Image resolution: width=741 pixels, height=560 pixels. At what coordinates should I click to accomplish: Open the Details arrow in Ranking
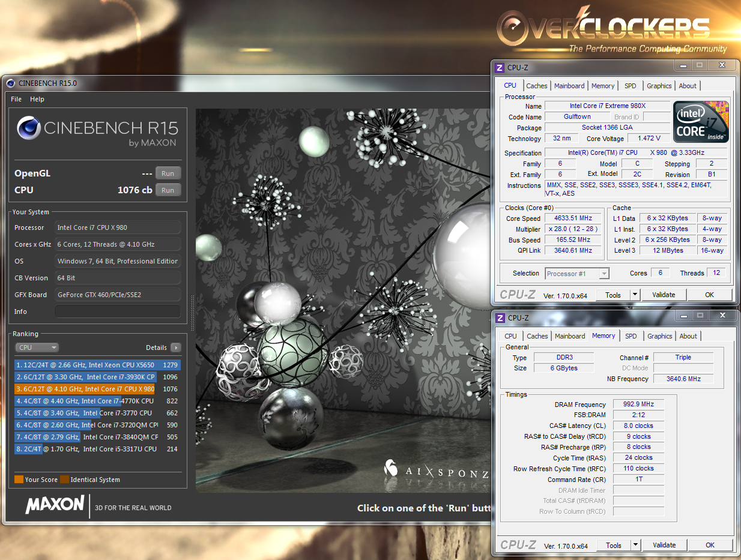(175, 348)
